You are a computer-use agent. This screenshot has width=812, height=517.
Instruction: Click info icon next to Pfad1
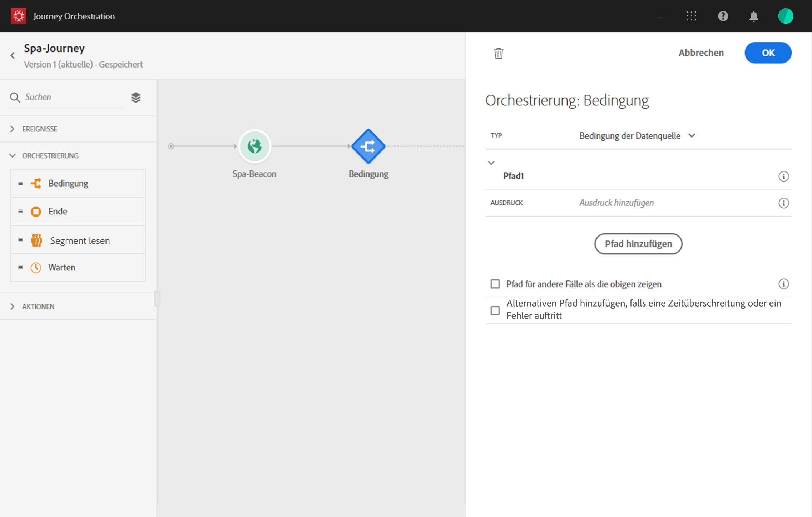click(783, 176)
